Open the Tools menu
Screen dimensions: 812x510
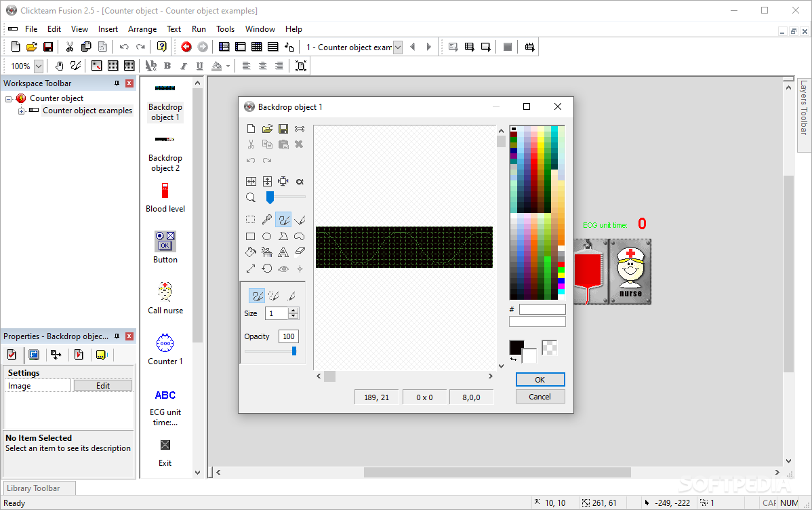click(x=225, y=29)
